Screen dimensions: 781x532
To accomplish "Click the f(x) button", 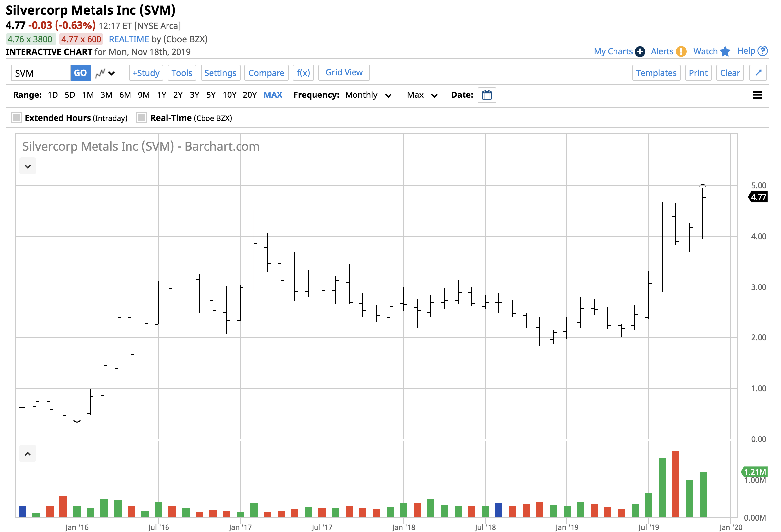I will [x=303, y=73].
